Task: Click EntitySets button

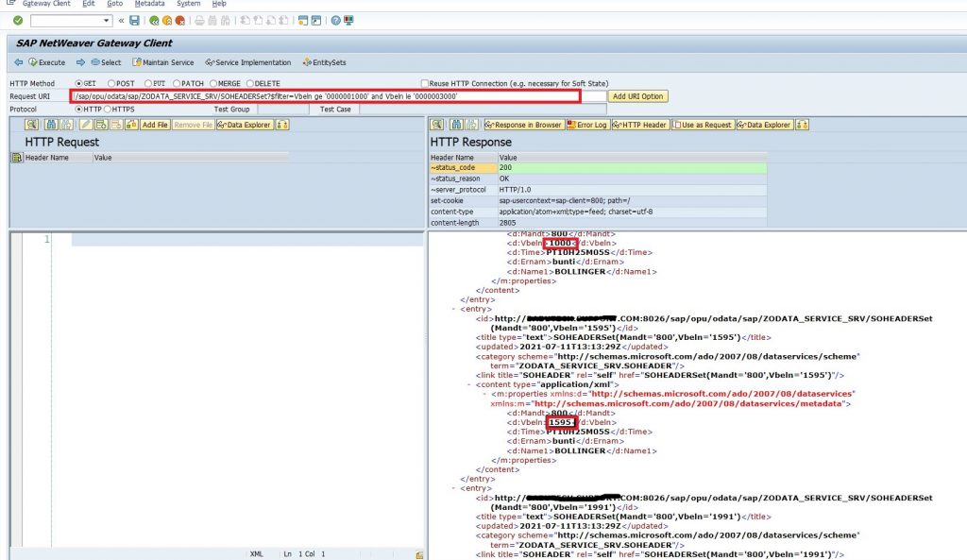Action: [x=325, y=62]
